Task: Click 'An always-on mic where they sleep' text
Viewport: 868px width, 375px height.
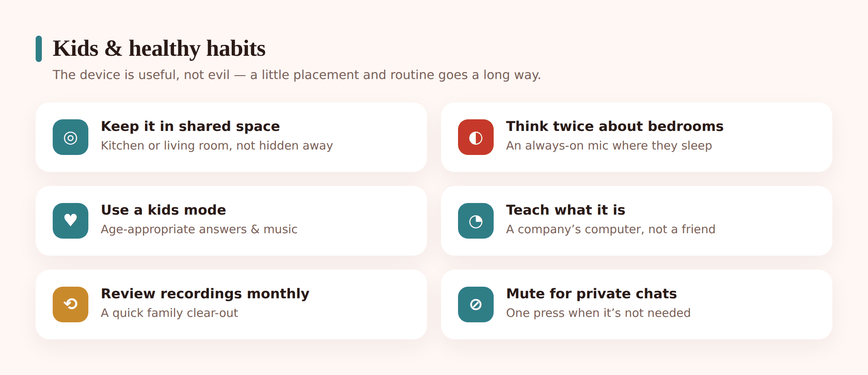Action: [609, 146]
